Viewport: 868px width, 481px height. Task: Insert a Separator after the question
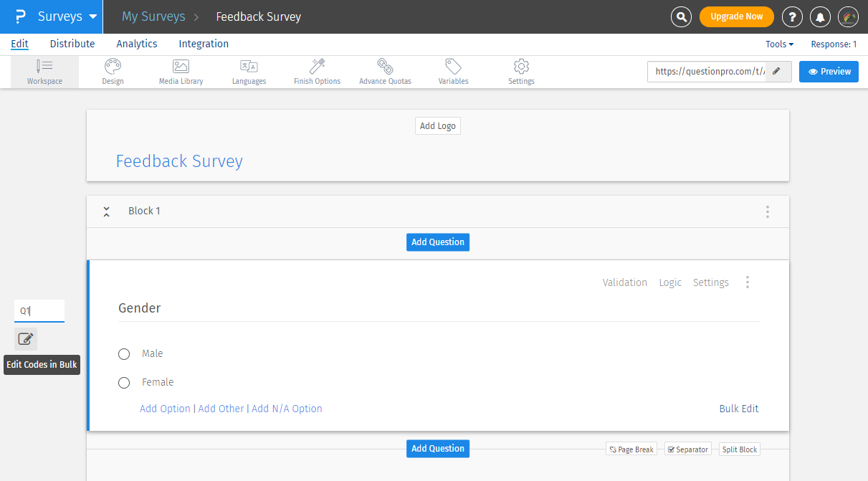(687, 449)
